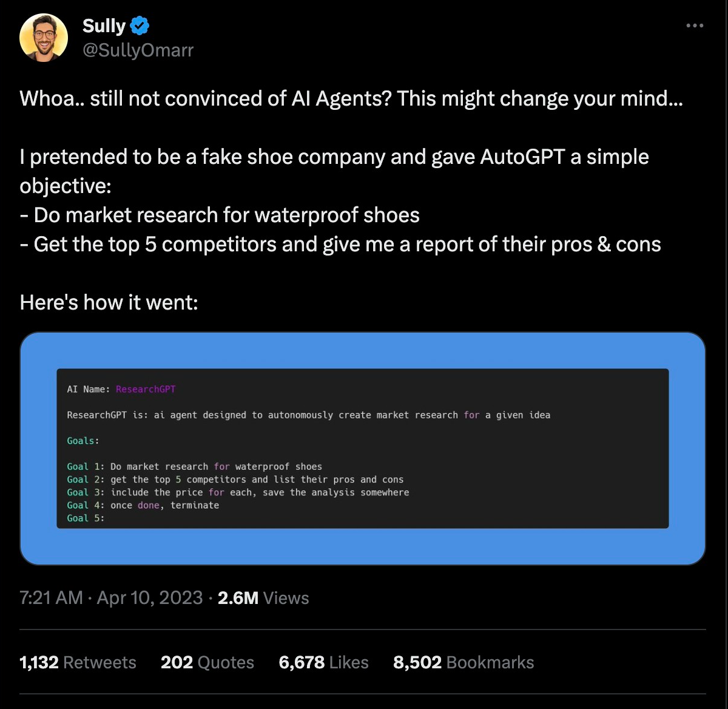Click the empty "Goal 5:" line

85,518
